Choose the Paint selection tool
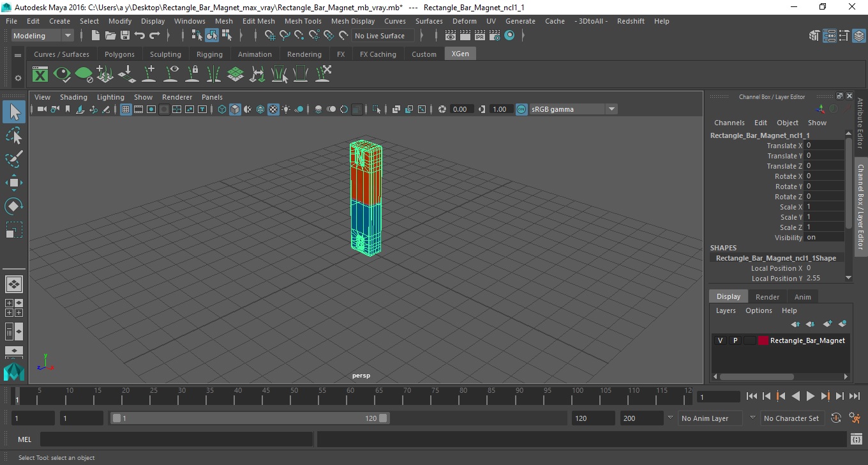The image size is (868, 465). coord(14,159)
